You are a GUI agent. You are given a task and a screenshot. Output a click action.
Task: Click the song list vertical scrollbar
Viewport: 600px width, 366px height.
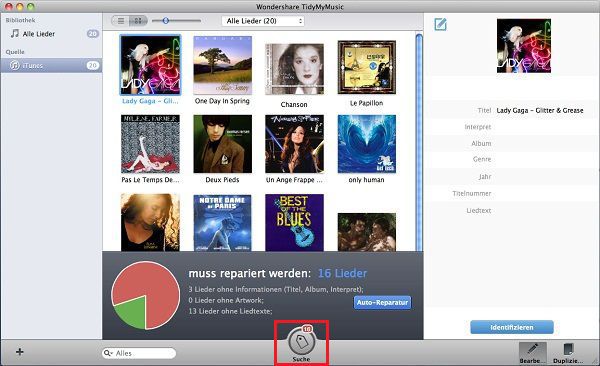click(x=419, y=142)
